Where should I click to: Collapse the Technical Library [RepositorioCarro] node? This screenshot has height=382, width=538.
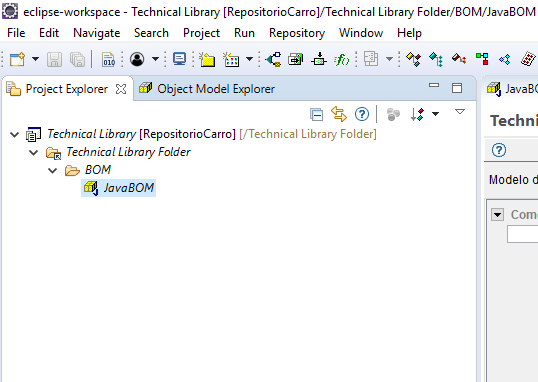pos(14,134)
